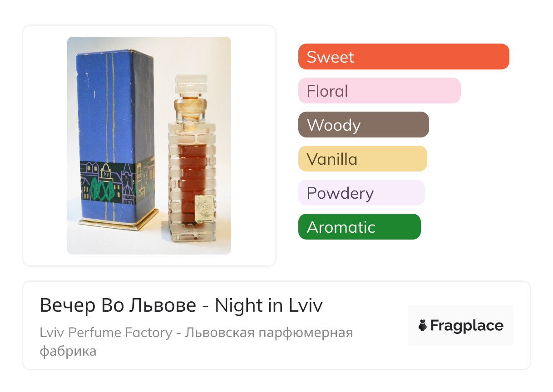Screen dimensions: 553x392
Task: Select the pink Floral accord bar
Action: [x=379, y=91]
